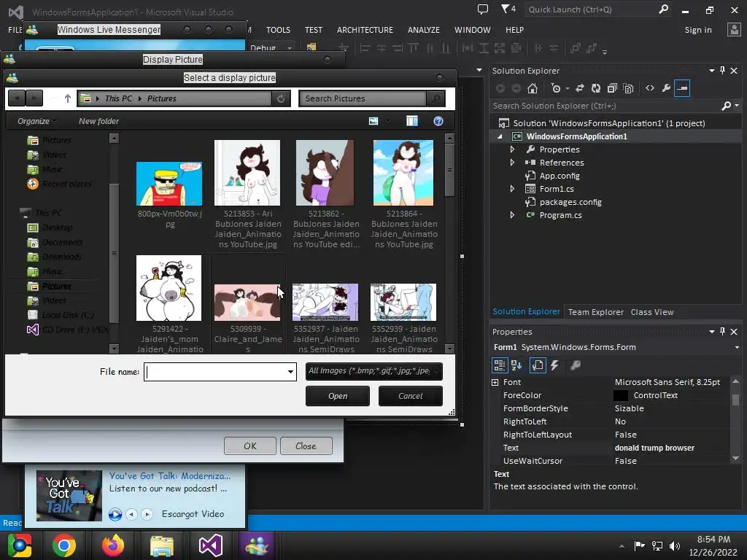
Task: Click the change view icon in file dialog
Action: (x=373, y=121)
